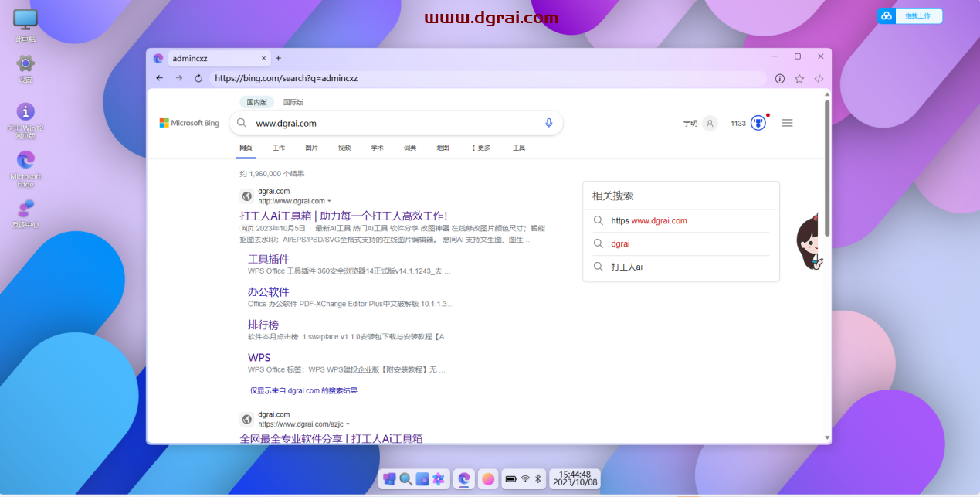Open Microsoft Edge desktop icon
980x497 pixels.
[x=25, y=169]
